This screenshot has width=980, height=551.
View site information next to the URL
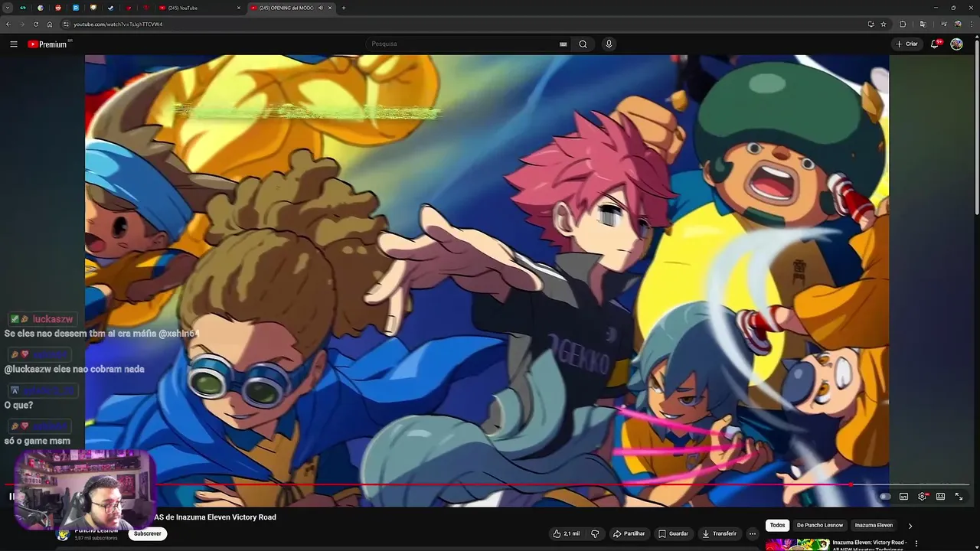tap(67, 24)
